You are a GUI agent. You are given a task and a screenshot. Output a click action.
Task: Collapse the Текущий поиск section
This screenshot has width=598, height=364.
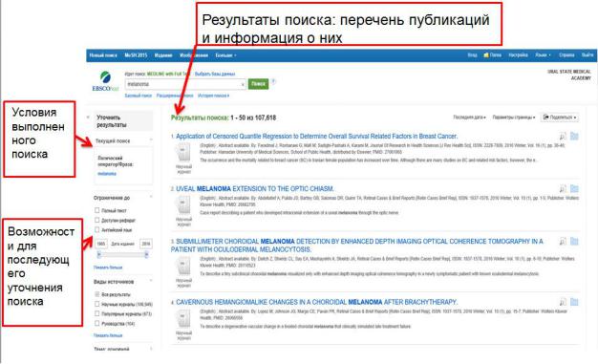coord(151,140)
